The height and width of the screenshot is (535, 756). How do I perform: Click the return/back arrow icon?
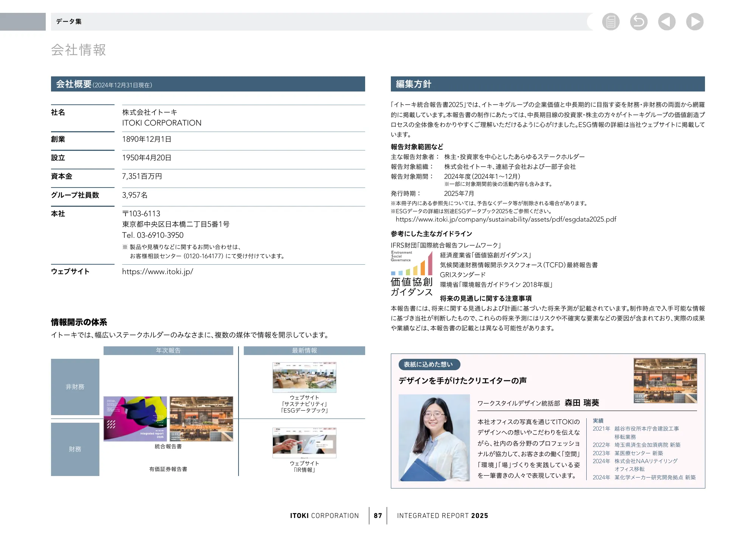tap(639, 22)
